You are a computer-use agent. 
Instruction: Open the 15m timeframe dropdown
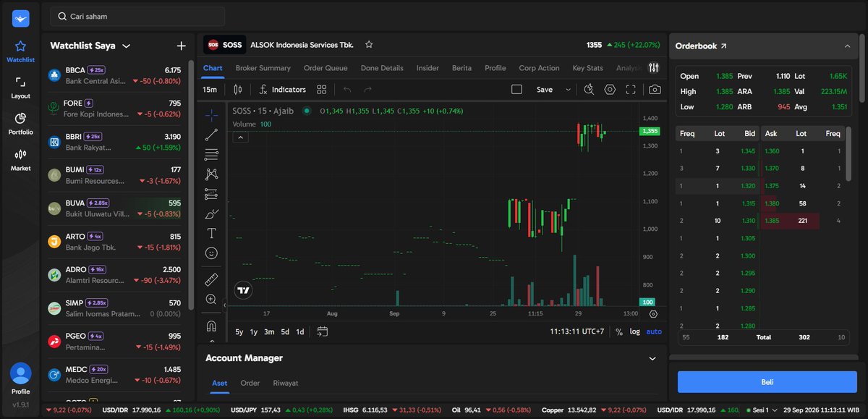click(x=210, y=90)
